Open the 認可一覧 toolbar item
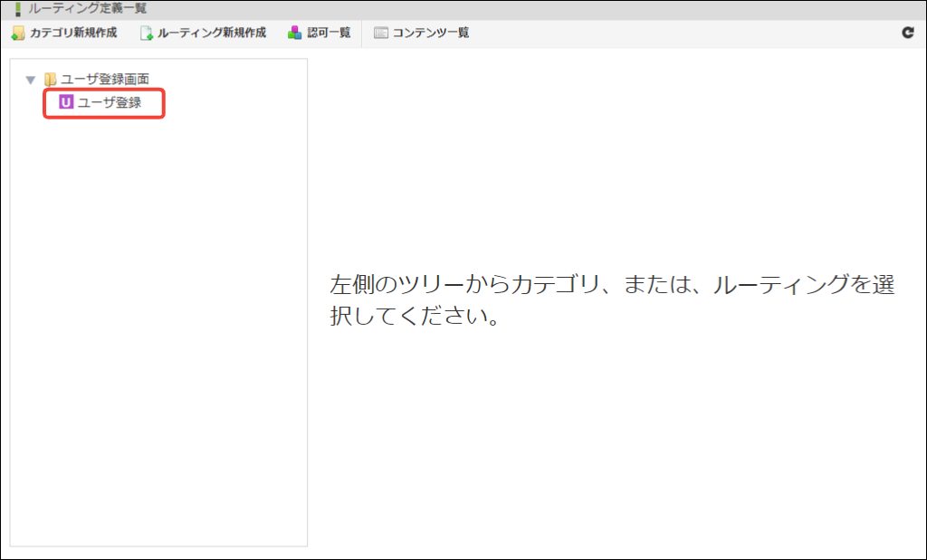927x560 pixels. (x=320, y=33)
